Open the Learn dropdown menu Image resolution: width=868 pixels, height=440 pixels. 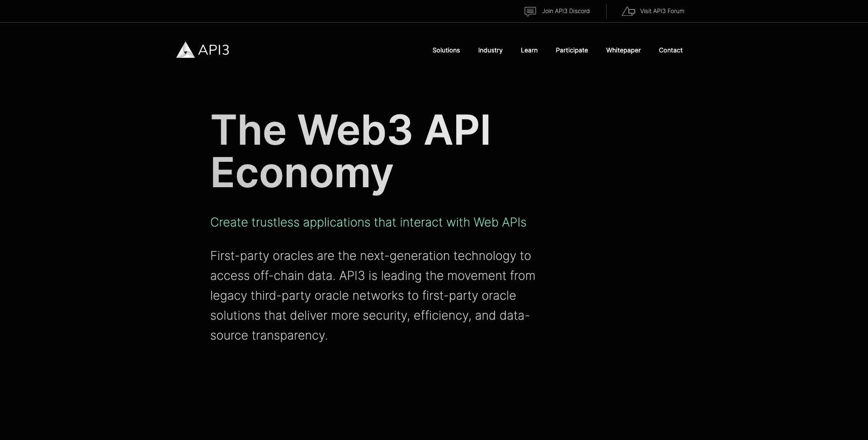[x=529, y=50]
